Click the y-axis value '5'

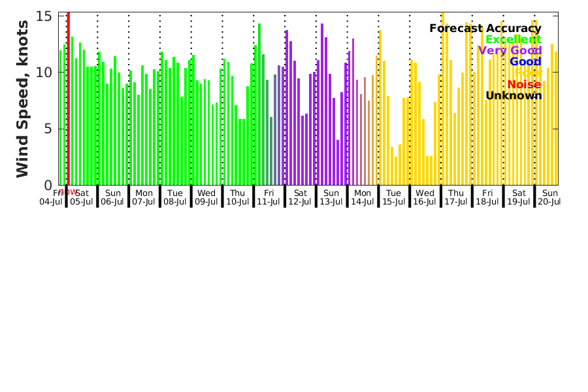pyautogui.click(x=48, y=129)
